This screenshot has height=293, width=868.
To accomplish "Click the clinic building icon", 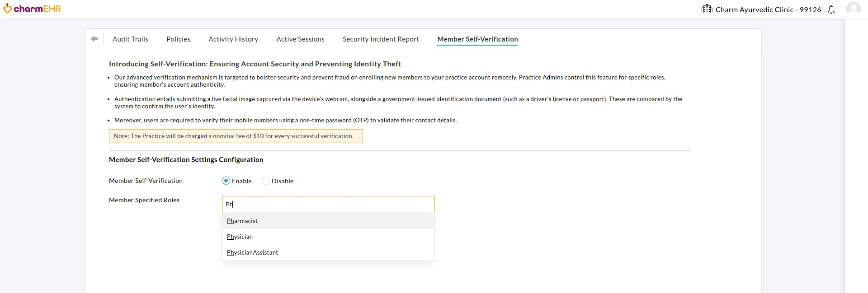I will pos(707,9).
